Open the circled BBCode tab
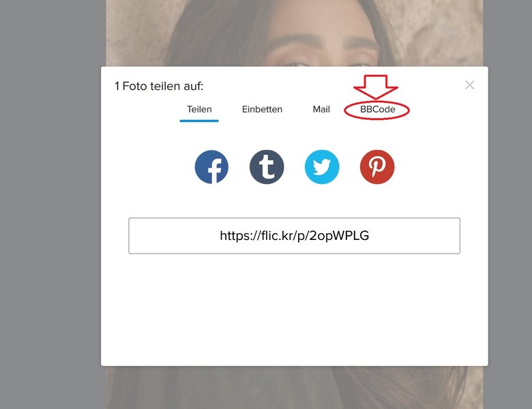532x409 pixels. (x=377, y=109)
